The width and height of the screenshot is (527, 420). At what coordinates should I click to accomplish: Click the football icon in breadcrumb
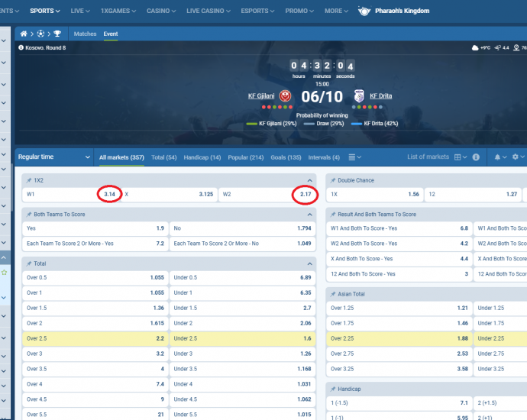[x=40, y=34]
